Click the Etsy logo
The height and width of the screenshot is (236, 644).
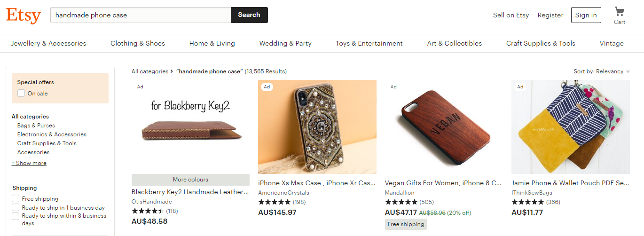[x=24, y=15]
